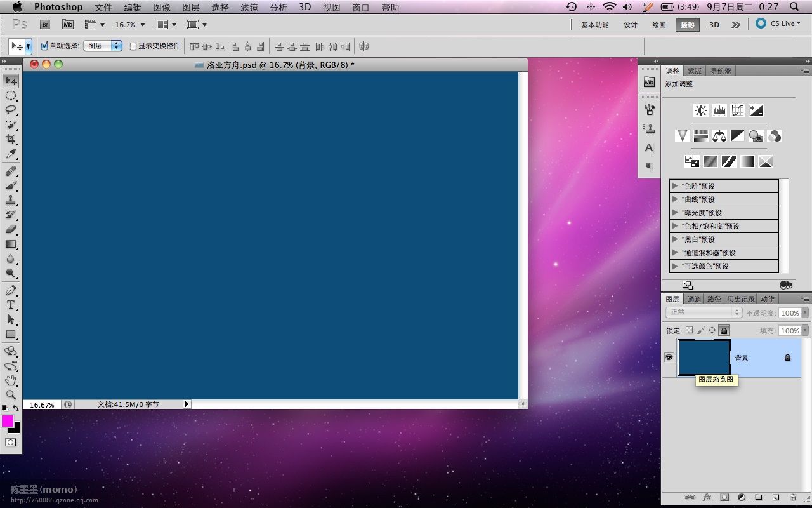
Task: Select the Eraser tool
Action: click(x=11, y=230)
